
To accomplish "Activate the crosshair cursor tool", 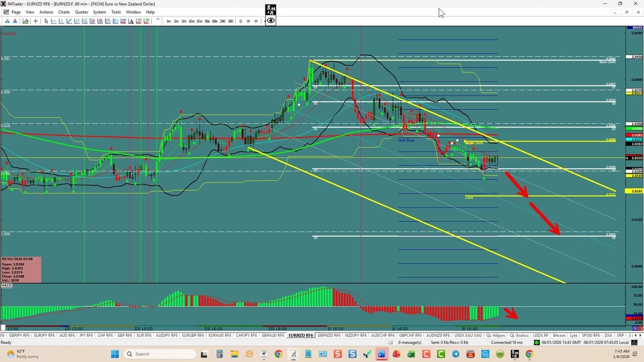I will 36,21.
